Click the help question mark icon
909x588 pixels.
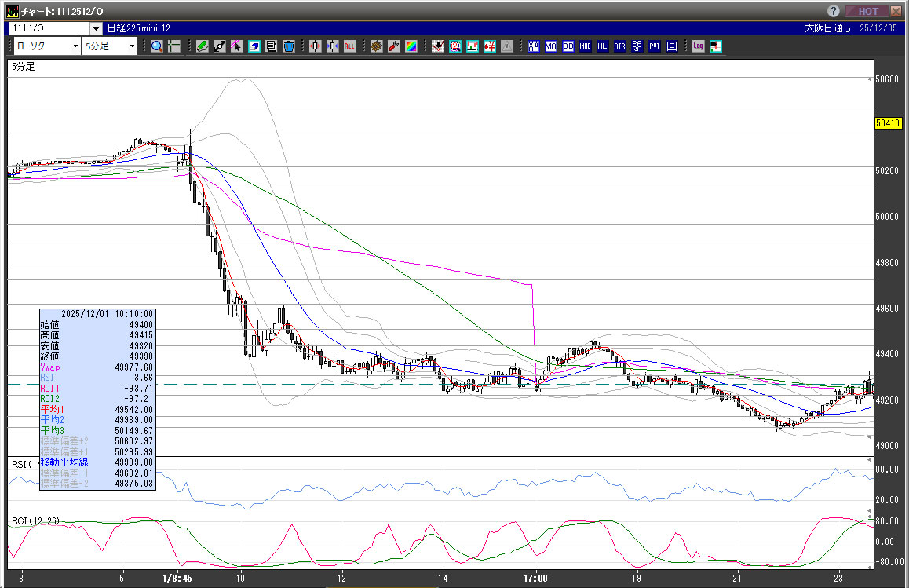point(834,11)
